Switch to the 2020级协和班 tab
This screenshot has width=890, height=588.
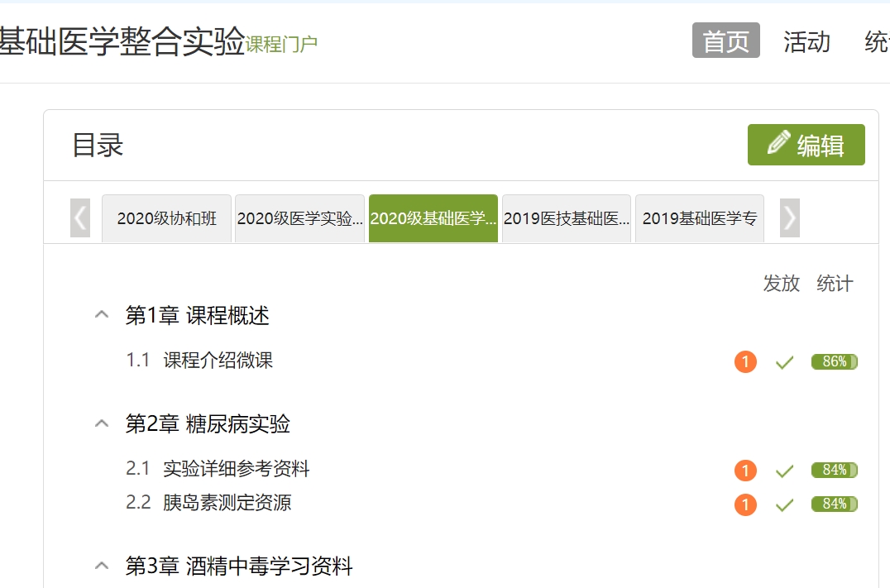click(x=167, y=219)
